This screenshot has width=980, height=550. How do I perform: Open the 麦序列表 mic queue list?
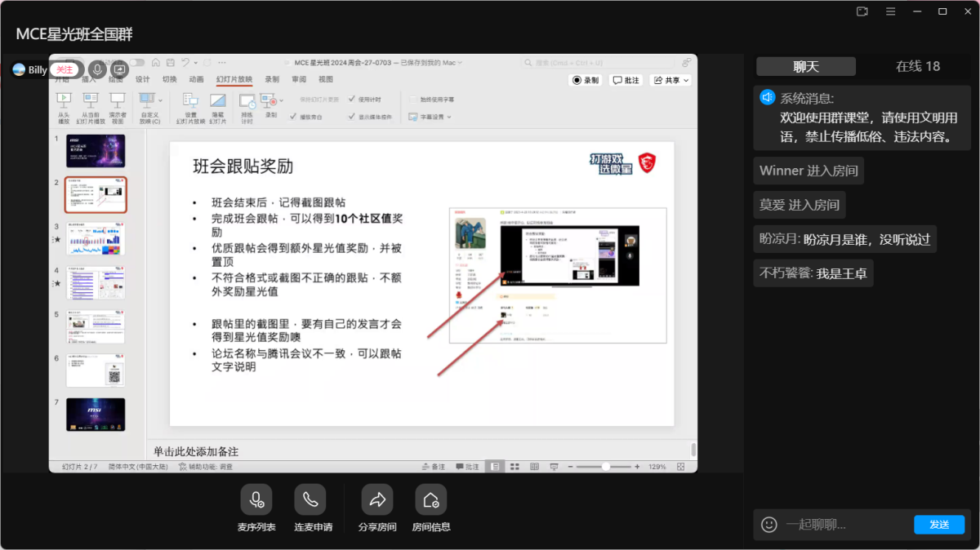[256, 499]
